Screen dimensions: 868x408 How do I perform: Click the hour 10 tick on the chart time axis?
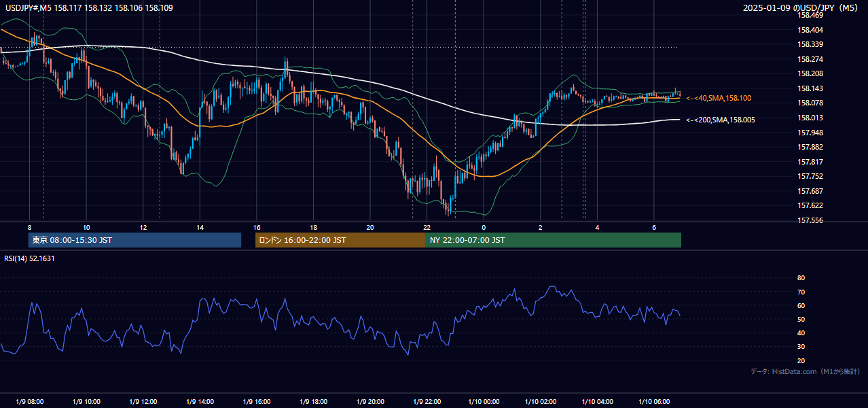[86, 227]
